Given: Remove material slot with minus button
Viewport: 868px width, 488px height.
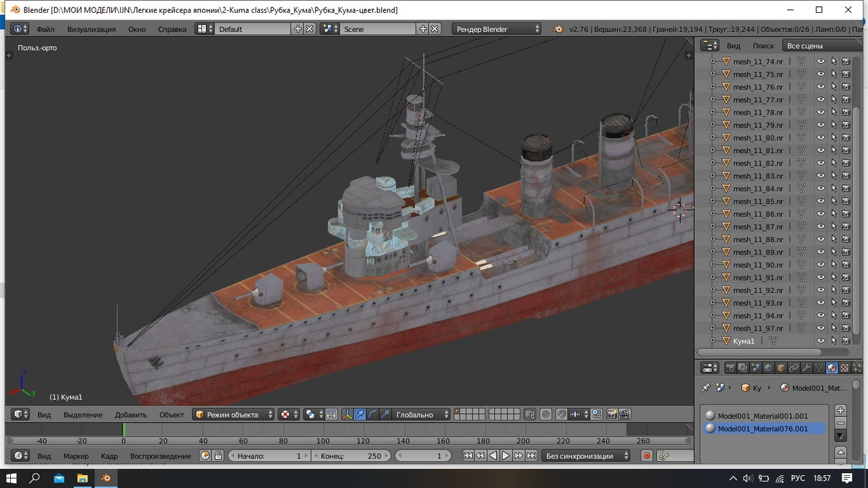Looking at the screenshot, I should pyautogui.click(x=841, y=423).
